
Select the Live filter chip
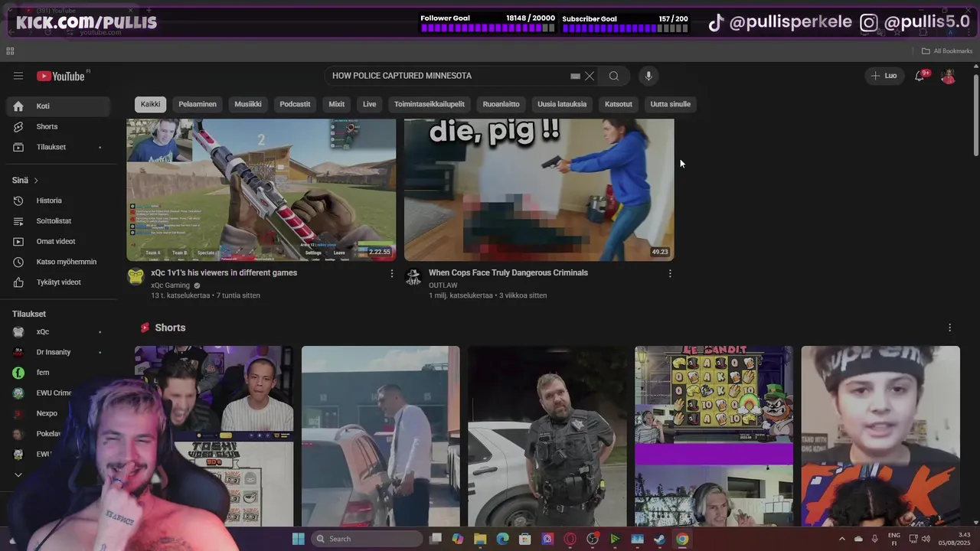pos(370,104)
